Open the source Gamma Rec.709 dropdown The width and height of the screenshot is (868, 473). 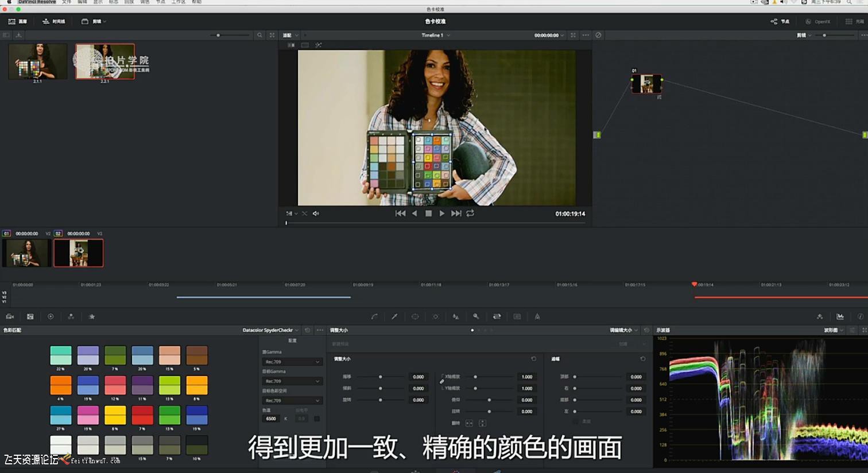[292, 362]
